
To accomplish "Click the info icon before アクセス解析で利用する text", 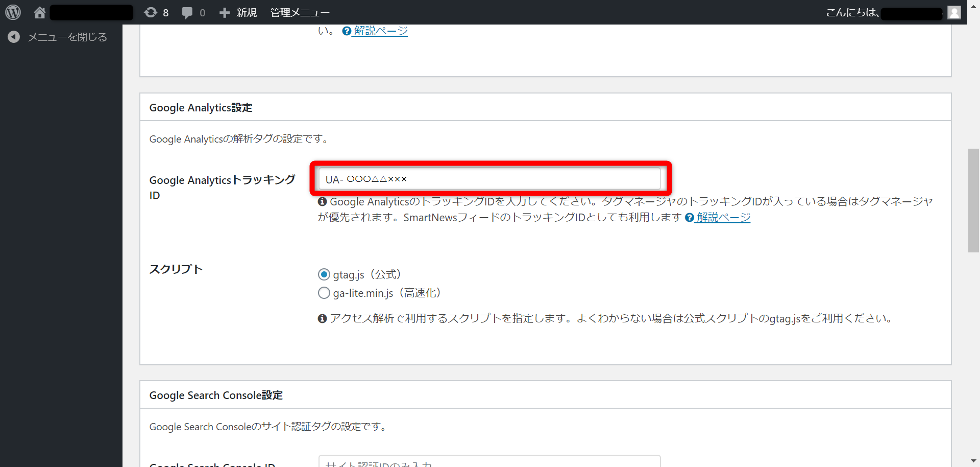I will tap(322, 319).
